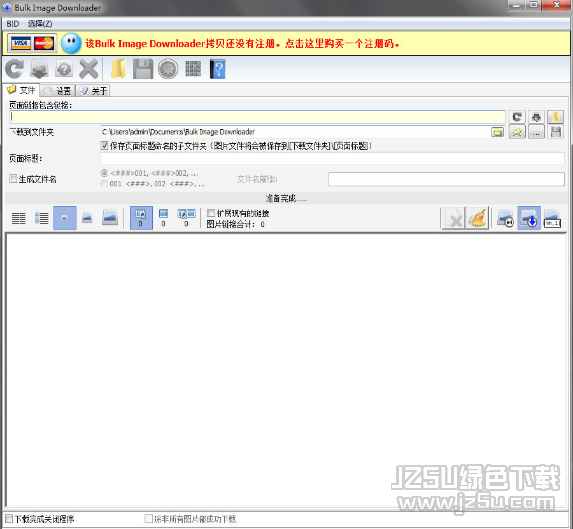Viewport: 573px width, 529px height.
Task: Select the <###>001, <###>002 radio option
Action: (105, 173)
